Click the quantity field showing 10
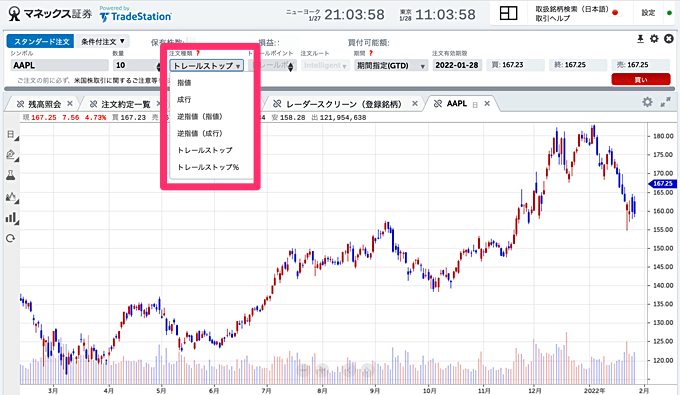Image resolution: width=680 pixels, height=395 pixels. point(134,65)
